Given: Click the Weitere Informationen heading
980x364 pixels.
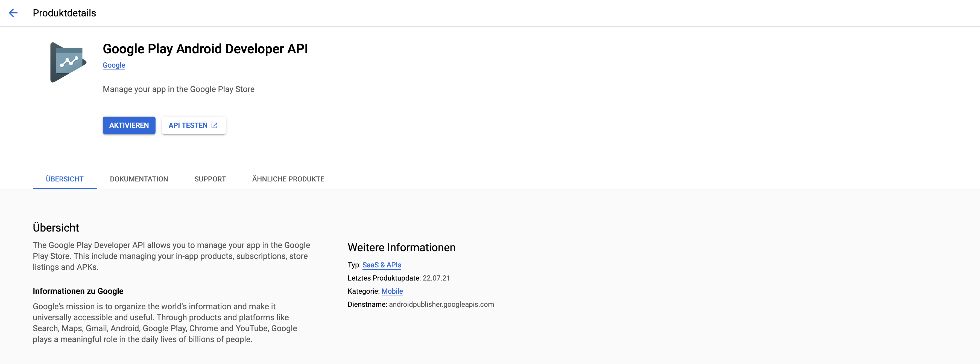Looking at the screenshot, I should [401, 247].
